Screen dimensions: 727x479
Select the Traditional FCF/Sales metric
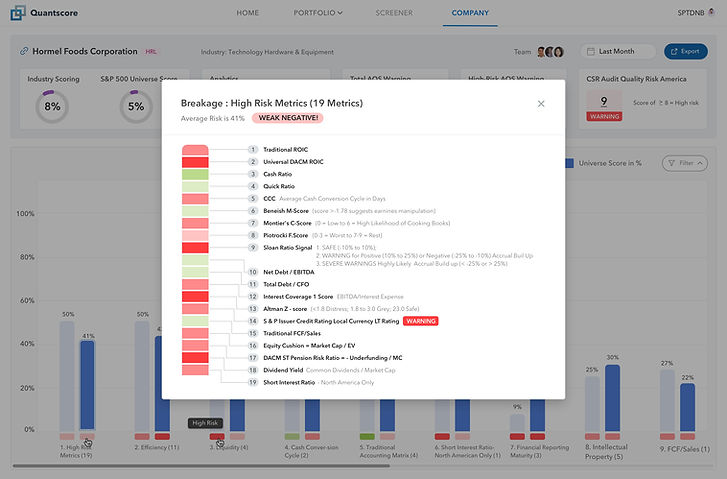click(x=292, y=333)
